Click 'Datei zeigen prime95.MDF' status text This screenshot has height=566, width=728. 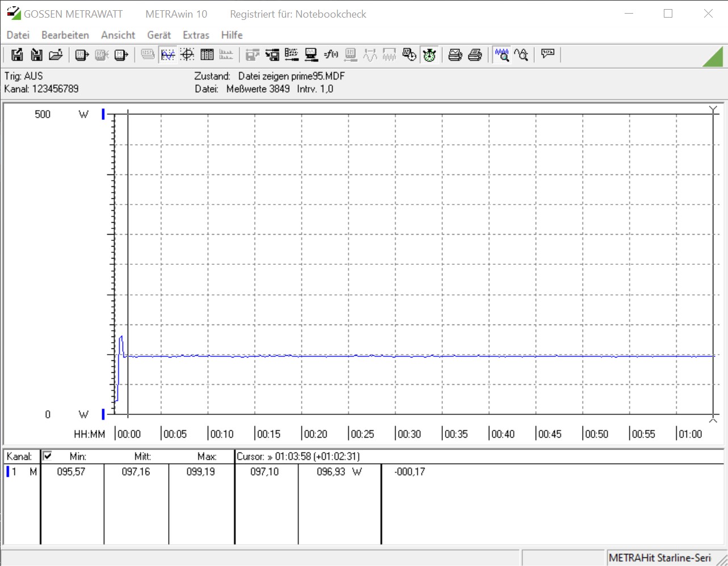(x=291, y=76)
